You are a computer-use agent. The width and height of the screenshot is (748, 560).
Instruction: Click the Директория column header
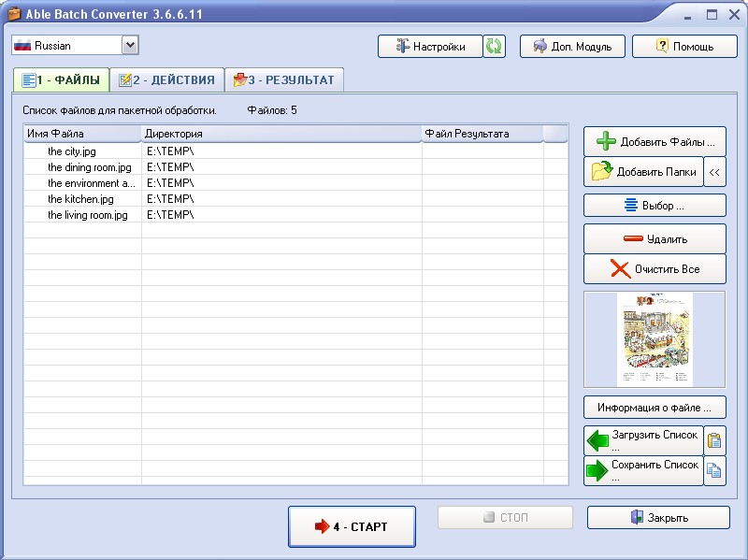(x=281, y=134)
